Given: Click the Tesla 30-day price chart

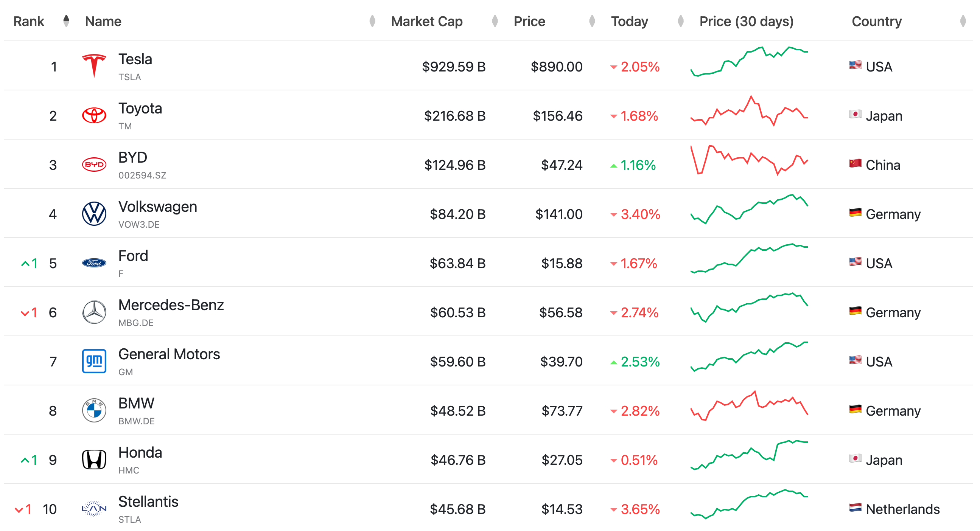Looking at the screenshot, I should 749,62.
